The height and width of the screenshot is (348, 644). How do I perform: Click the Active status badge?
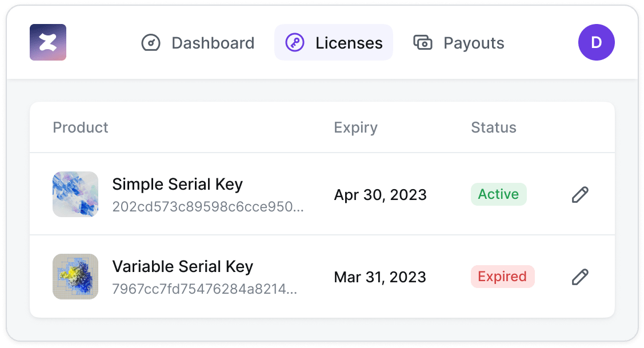499,194
